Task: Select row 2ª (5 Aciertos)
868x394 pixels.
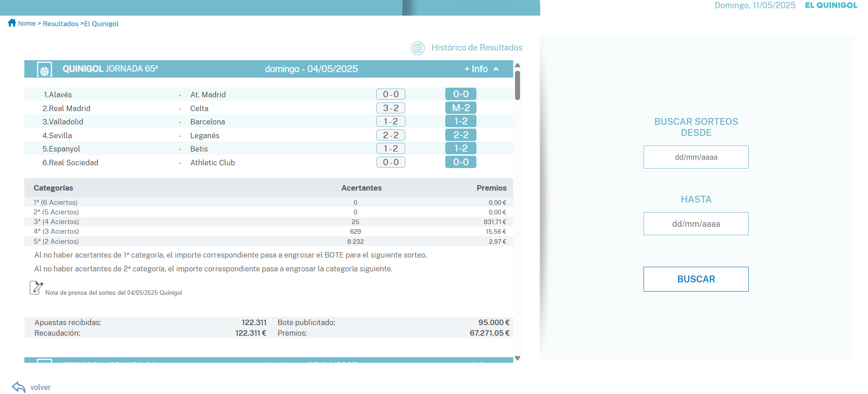Action: pos(269,212)
